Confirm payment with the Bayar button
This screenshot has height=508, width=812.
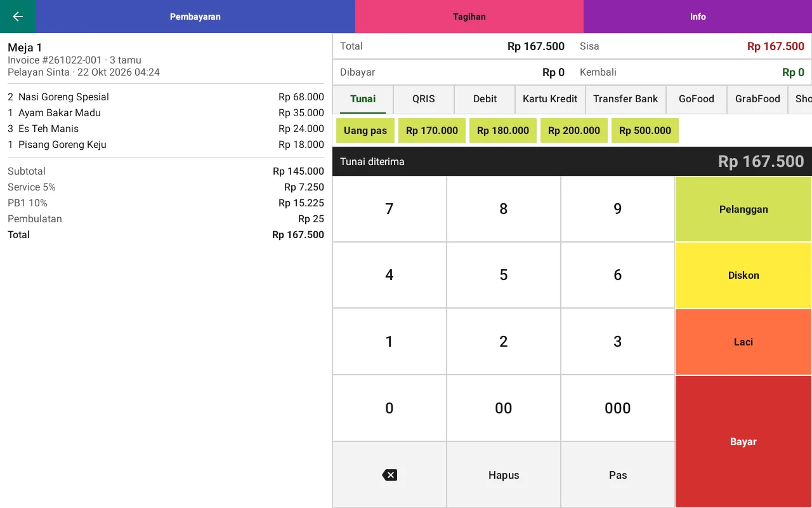click(743, 441)
